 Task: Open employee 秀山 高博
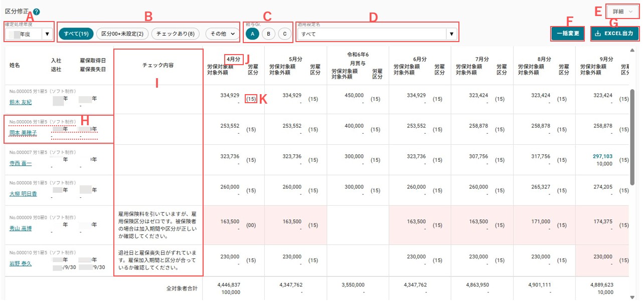click(x=21, y=228)
